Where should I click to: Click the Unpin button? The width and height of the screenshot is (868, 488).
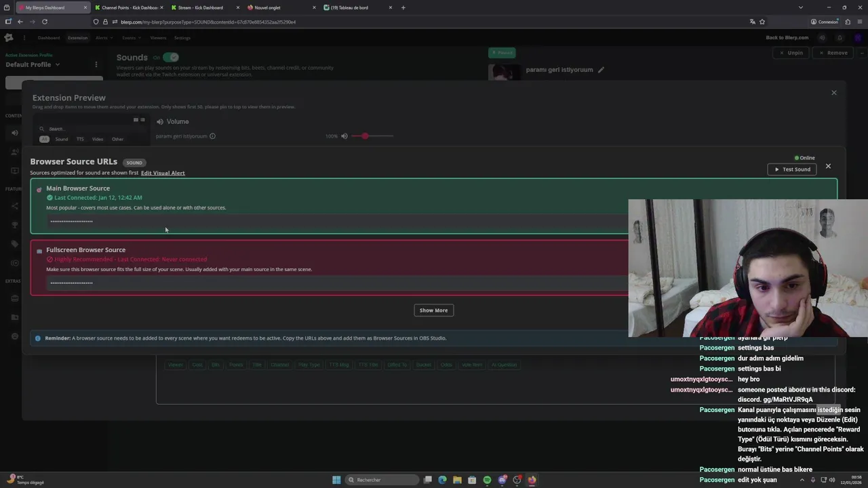pyautogui.click(x=791, y=53)
